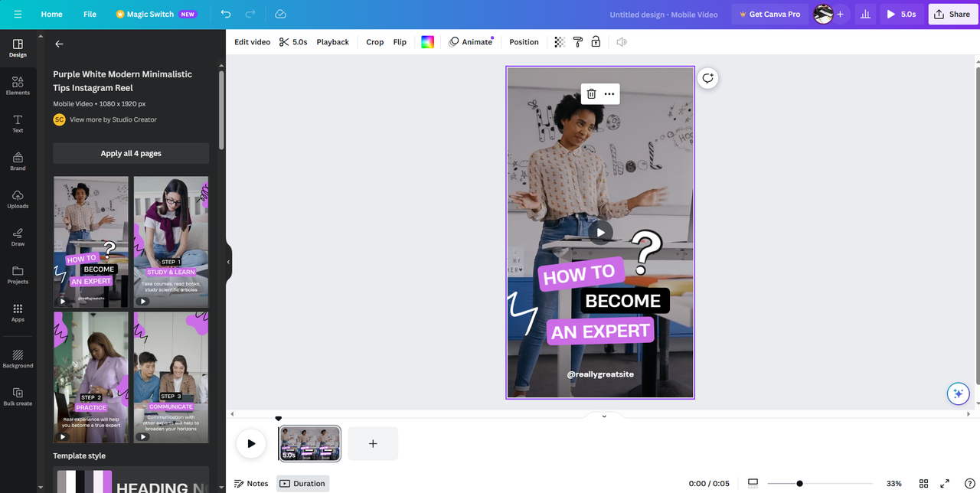Viewport: 980px width, 493px height.
Task: Open the File menu
Action: pos(90,14)
